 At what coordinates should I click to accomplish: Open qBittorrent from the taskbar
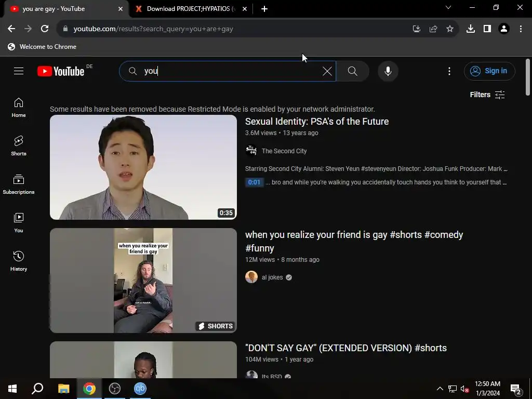tap(140, 389)
